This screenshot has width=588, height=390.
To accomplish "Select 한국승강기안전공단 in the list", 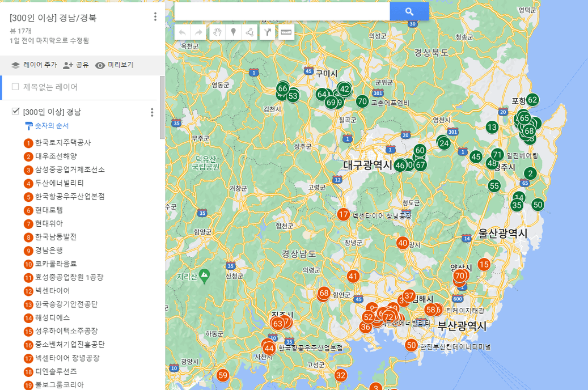I will tap(66, 304).
